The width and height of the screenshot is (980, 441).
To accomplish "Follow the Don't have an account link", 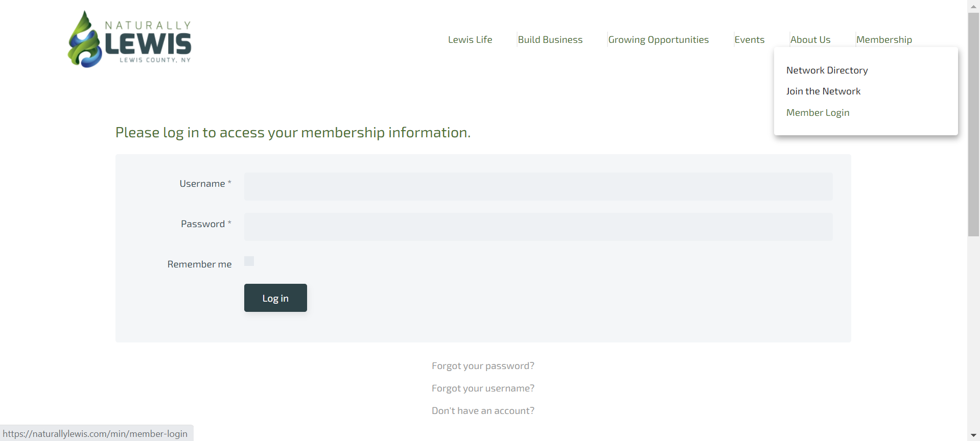I will pyautogui.click(x=483, y=411).
